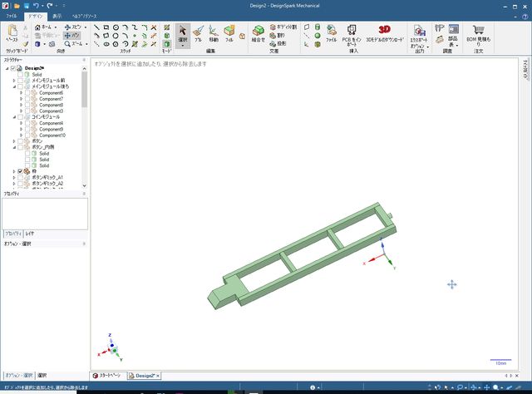The image size is (532, 394).
Task: Activate the Fill (フィル) tool
Action: click(x=229, y=33)
